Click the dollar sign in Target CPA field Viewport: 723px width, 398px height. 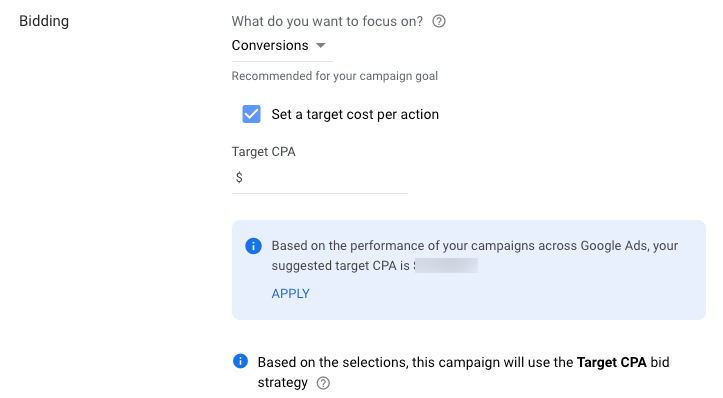coord(239,177)
